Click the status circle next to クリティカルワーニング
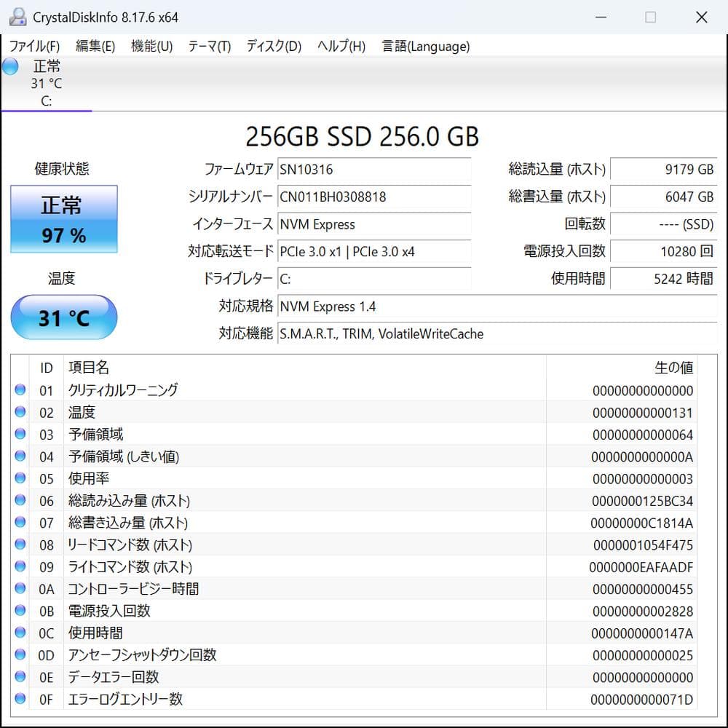 (21, 390)
